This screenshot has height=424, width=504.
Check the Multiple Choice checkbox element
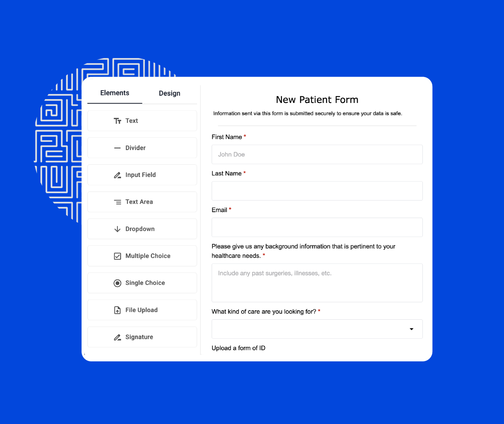point(118,256)
